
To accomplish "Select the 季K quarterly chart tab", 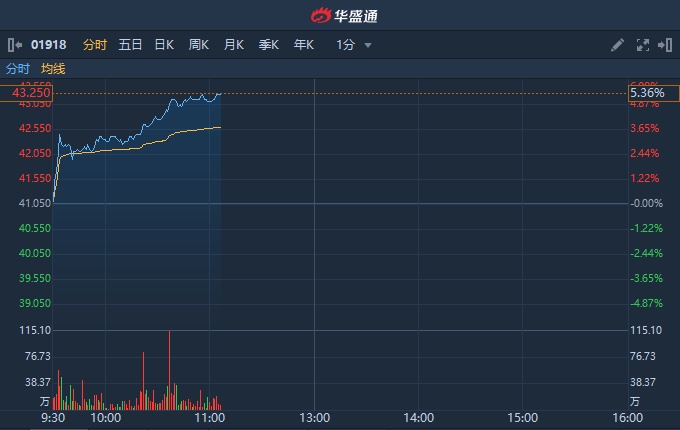I will pos(269,45).
